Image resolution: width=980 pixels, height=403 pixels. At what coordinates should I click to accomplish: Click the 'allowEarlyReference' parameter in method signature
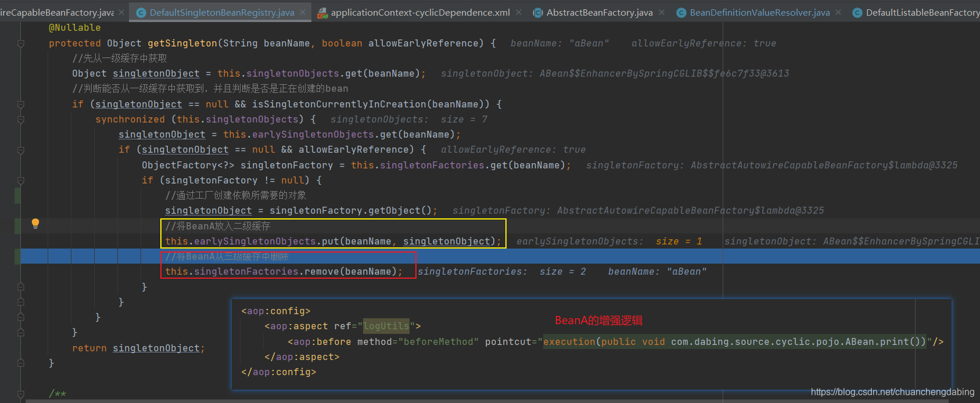coord(423,44)
